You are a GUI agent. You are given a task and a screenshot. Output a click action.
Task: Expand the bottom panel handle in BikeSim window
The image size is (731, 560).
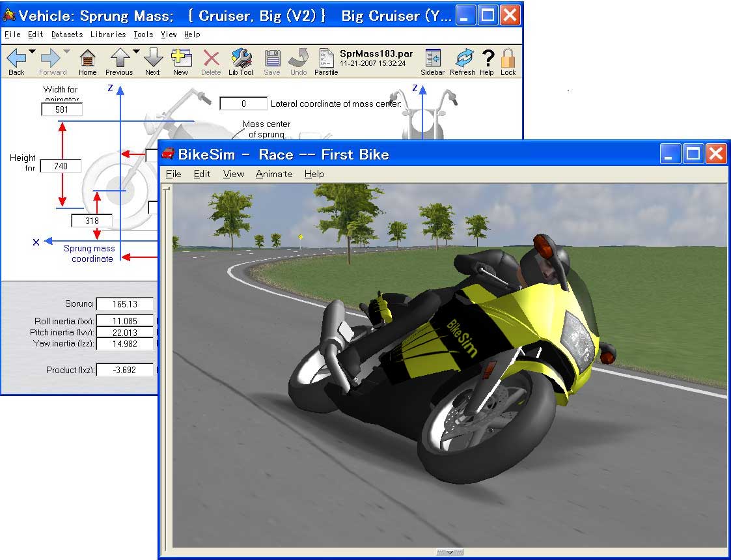tap(449, 552)
